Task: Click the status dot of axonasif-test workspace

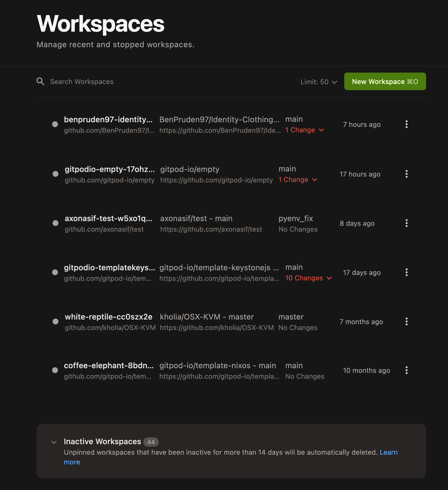Action: 55,223
